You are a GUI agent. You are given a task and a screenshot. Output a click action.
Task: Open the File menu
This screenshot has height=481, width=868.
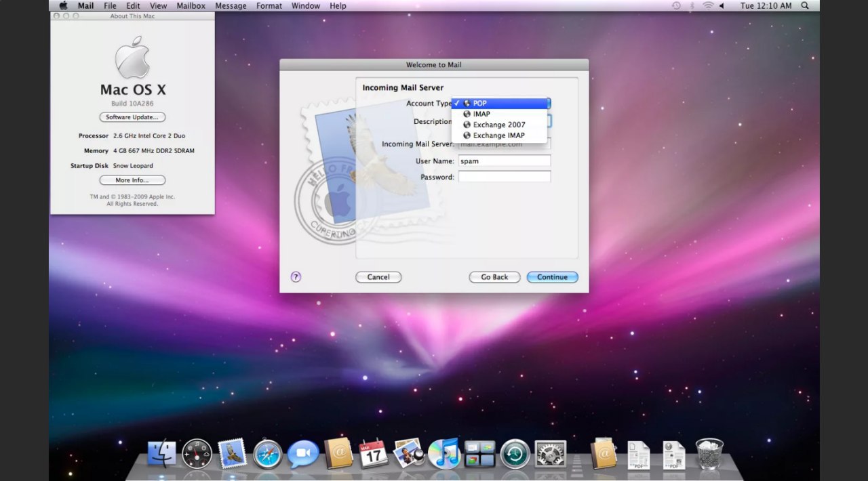[x=110, y=5]
